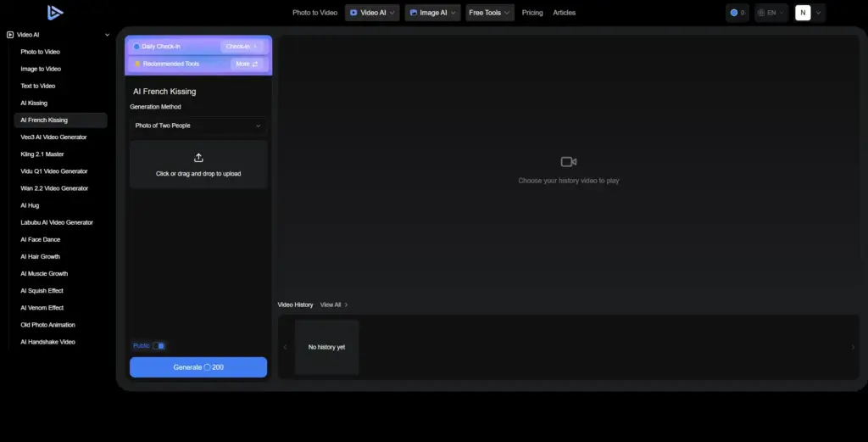Select AI Squish Effect tool

click(42, 291)
